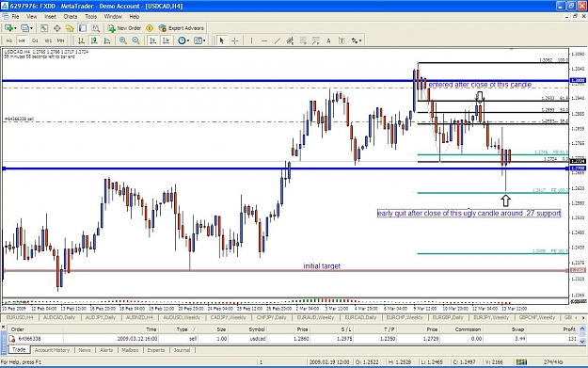588x368 pixels.
Task: Zoom out of the chart
Action: [x=135, y=40]
